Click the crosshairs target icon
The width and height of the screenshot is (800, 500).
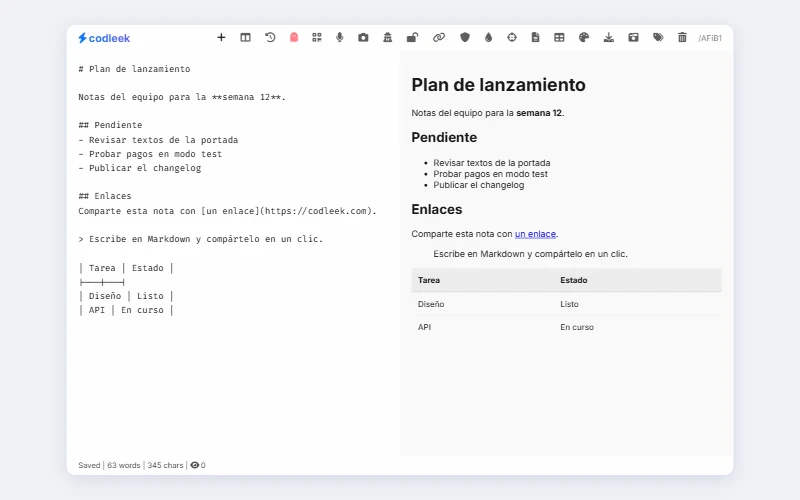[512, 37]
